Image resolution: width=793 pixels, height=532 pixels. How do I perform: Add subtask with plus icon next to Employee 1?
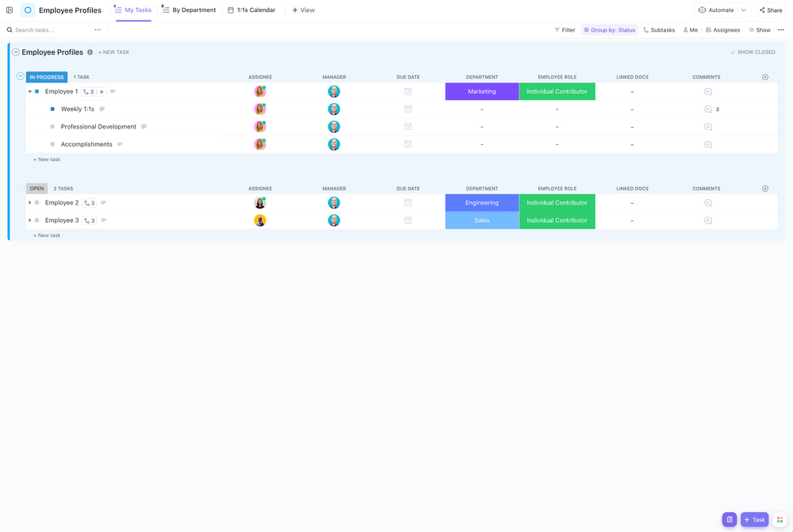click(102, 92)
